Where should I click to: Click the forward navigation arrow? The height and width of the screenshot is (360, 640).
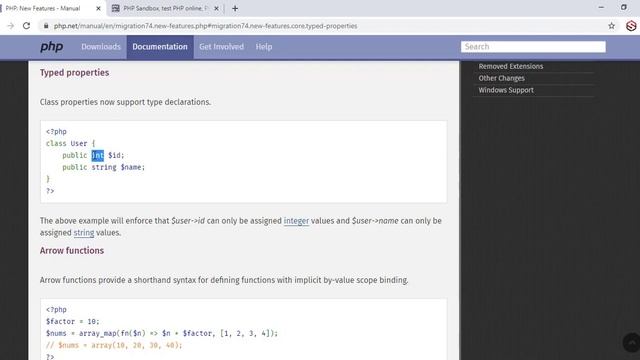click(x=11, y=26)
